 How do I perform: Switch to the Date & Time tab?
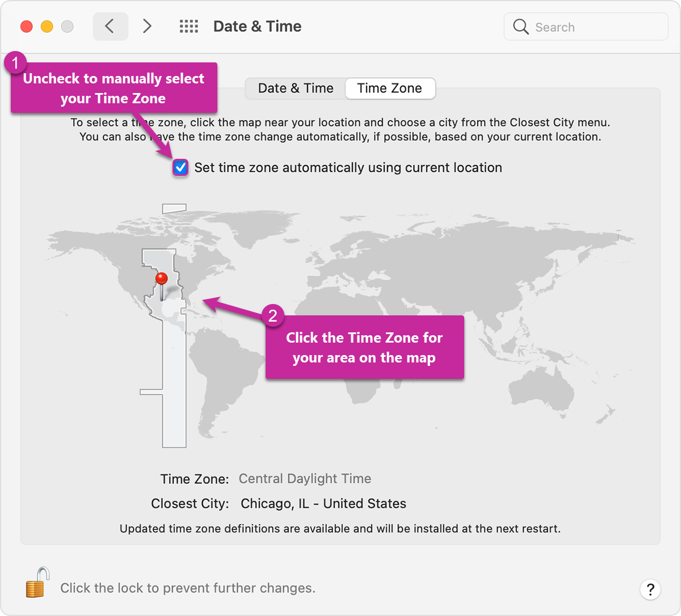coord(296,88)
